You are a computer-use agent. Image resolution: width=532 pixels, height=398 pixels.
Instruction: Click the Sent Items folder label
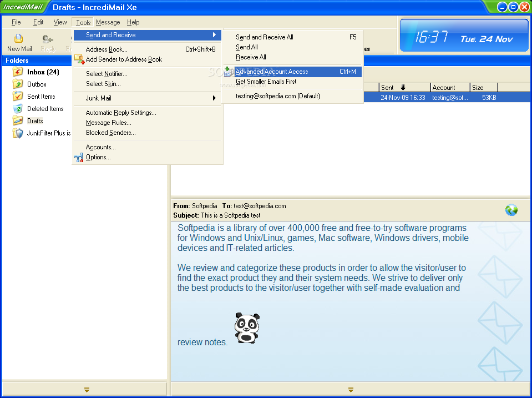click(41, 97)
